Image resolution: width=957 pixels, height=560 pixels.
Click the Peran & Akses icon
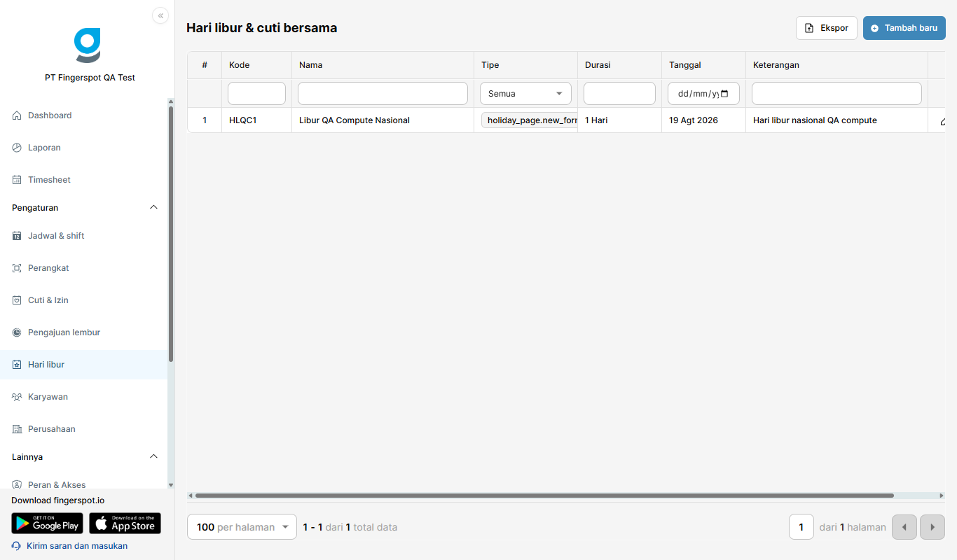[17, 484]
